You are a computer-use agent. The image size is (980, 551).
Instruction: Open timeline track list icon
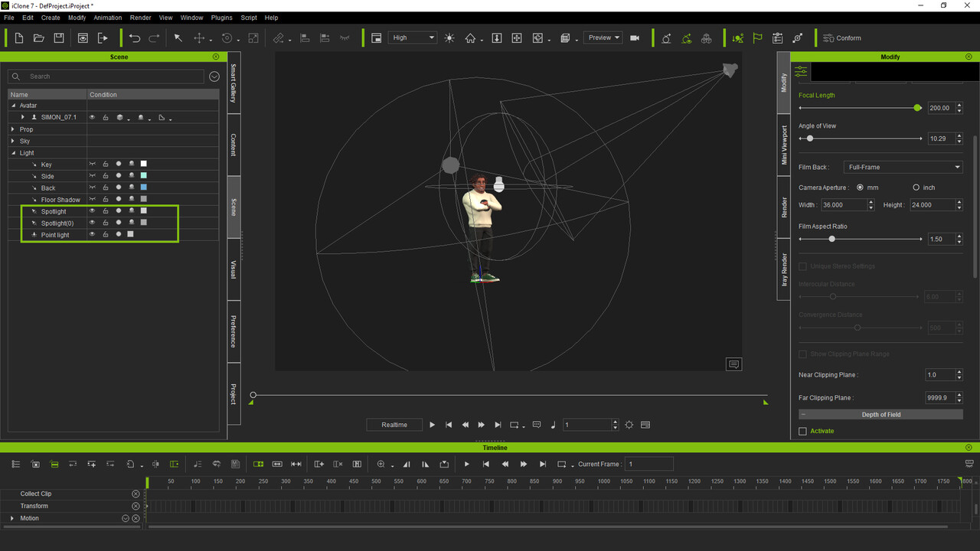coord(15,465)
